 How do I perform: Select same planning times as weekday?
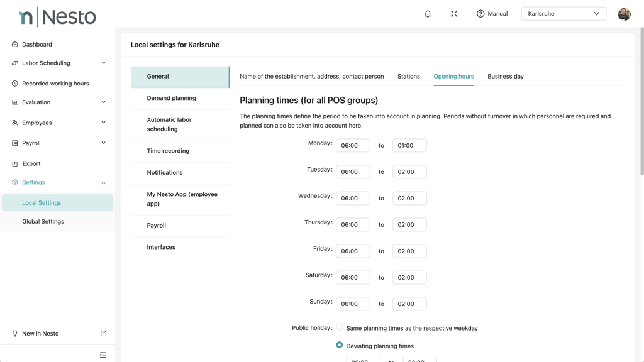[x=340, y=327]
